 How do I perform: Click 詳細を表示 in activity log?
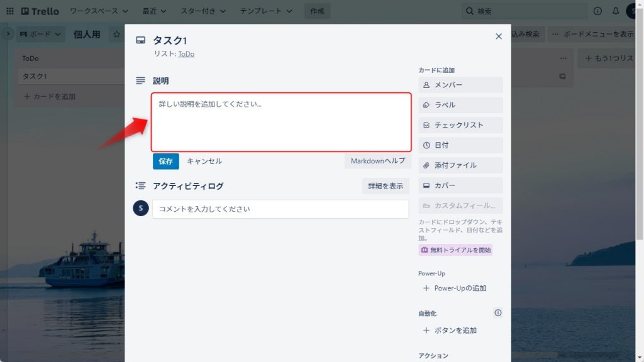point(386,186)
